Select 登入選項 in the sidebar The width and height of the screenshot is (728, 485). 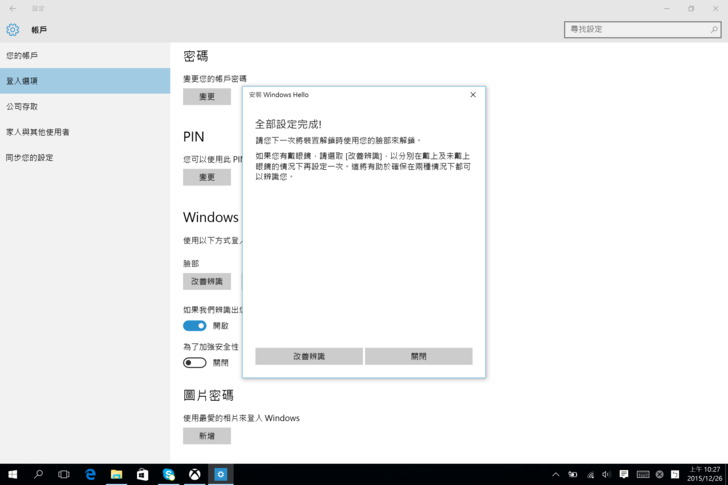[x=85, y=81]
